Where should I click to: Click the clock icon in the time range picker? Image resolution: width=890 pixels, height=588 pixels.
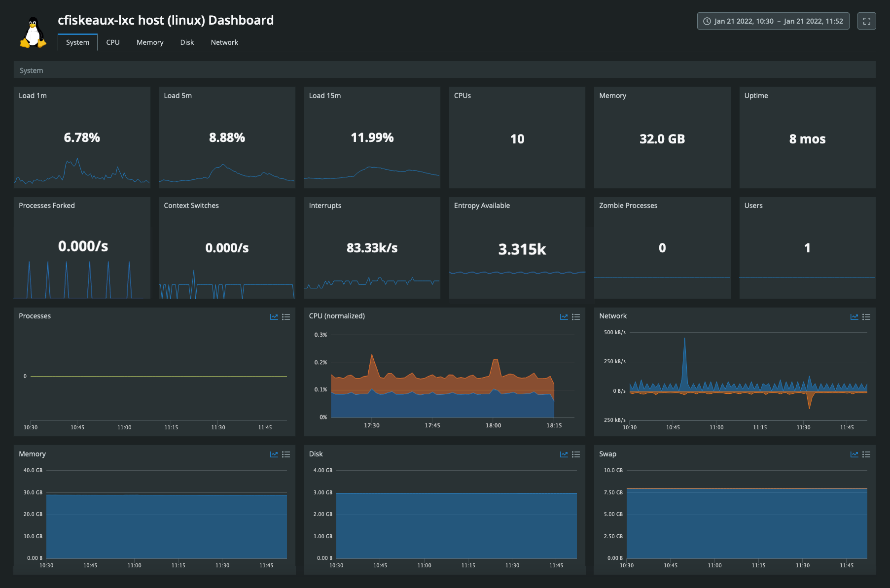707,21
